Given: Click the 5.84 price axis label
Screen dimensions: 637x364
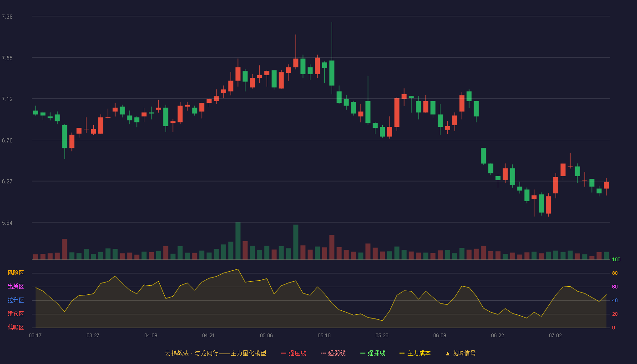Looking at the screenshot, I should point(7,223).
